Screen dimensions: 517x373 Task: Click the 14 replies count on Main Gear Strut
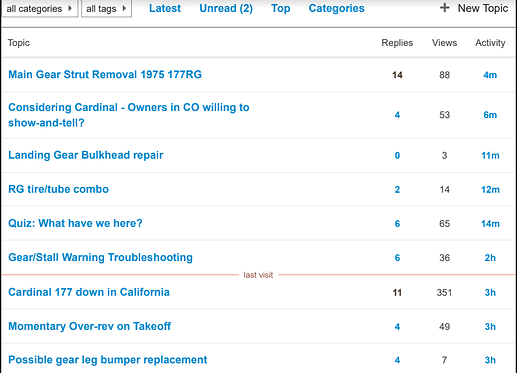click(397, 75)
